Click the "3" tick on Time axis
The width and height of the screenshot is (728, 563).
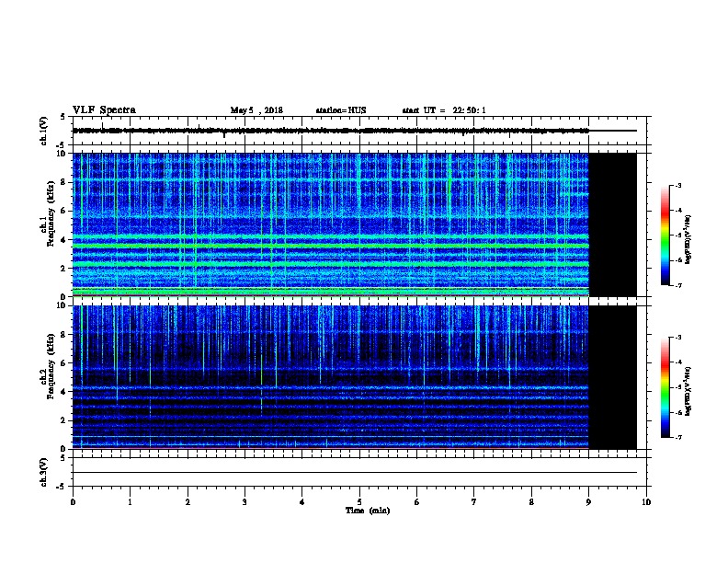245,501
